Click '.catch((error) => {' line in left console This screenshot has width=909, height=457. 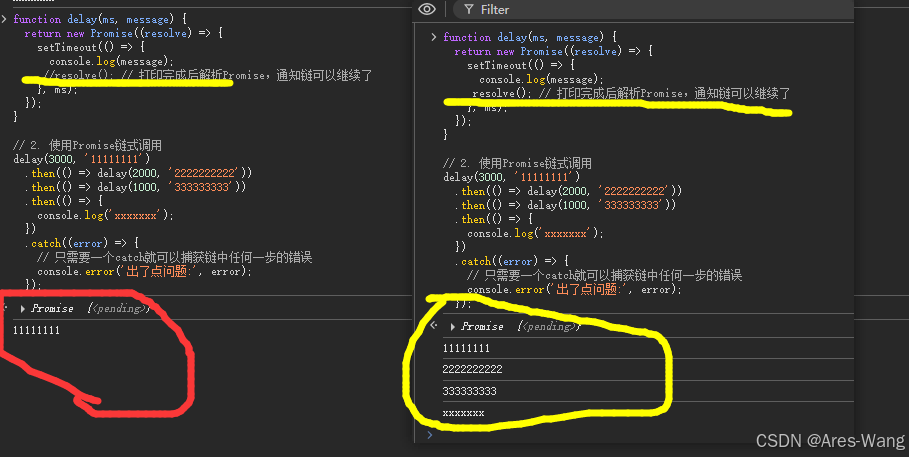82,243
